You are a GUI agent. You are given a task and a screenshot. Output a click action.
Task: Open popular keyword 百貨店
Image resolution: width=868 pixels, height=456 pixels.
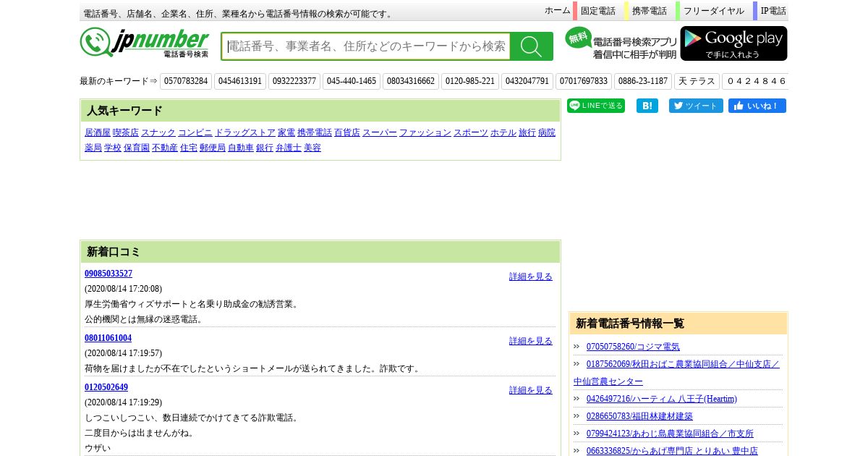tap(347, 132)
